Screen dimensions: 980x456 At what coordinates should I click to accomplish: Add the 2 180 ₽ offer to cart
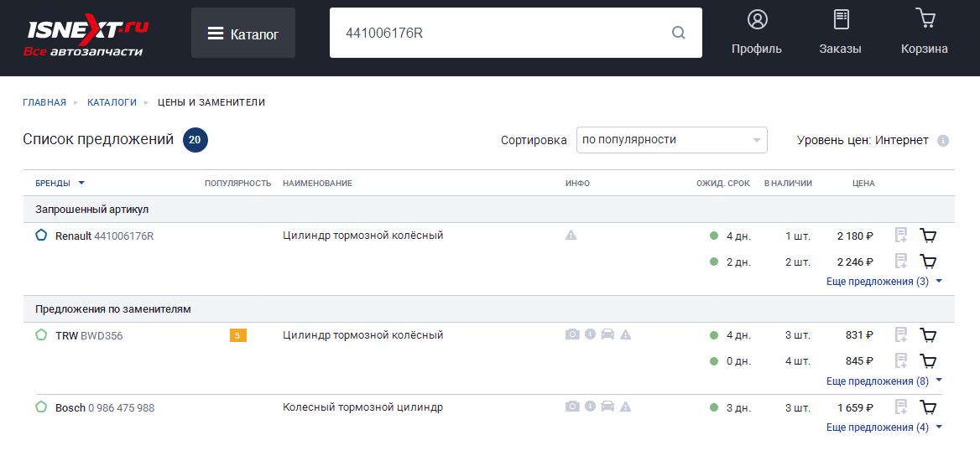[x=929, y=236]
